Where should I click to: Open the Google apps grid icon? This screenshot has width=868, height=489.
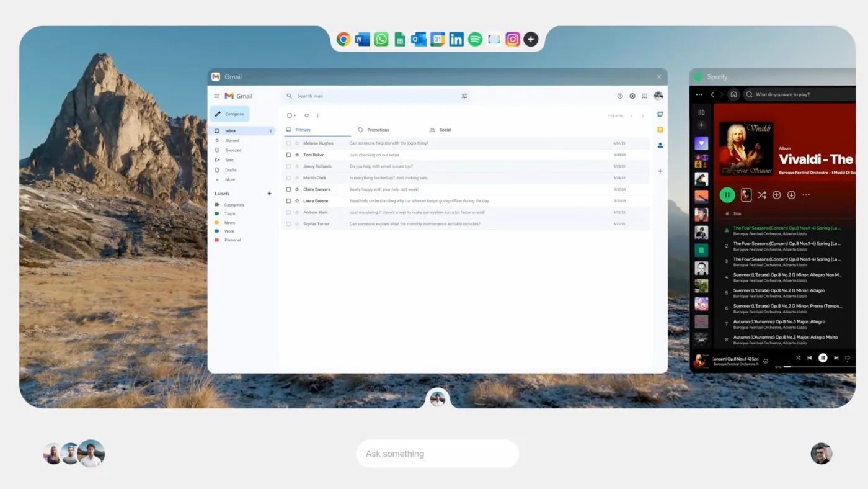pos(644,96)
